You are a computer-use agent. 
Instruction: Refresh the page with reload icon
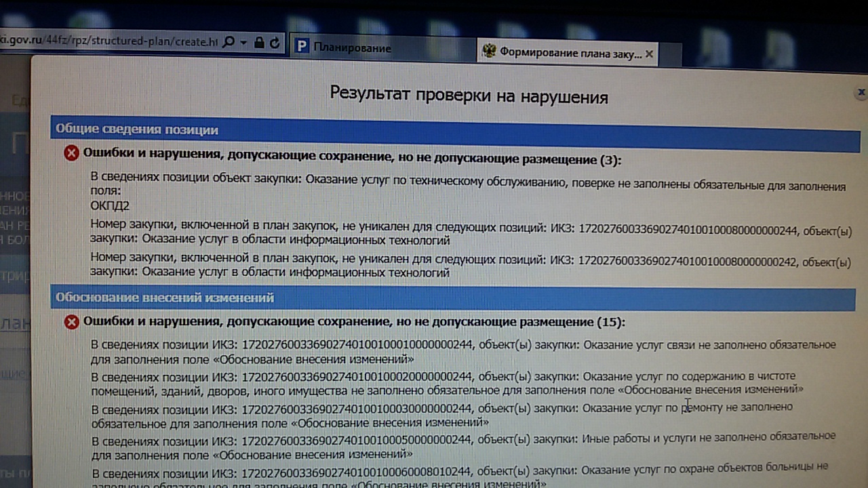(274, 43)
